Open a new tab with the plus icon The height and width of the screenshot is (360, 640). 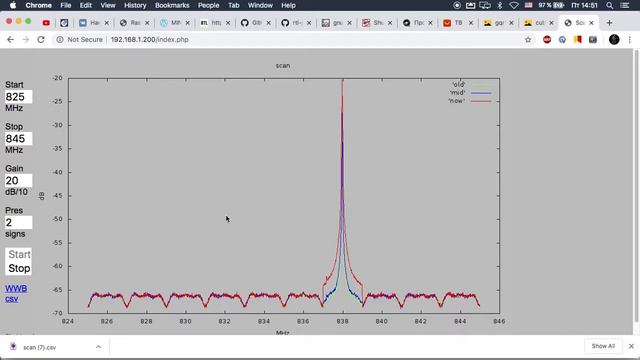coord(609,23)
